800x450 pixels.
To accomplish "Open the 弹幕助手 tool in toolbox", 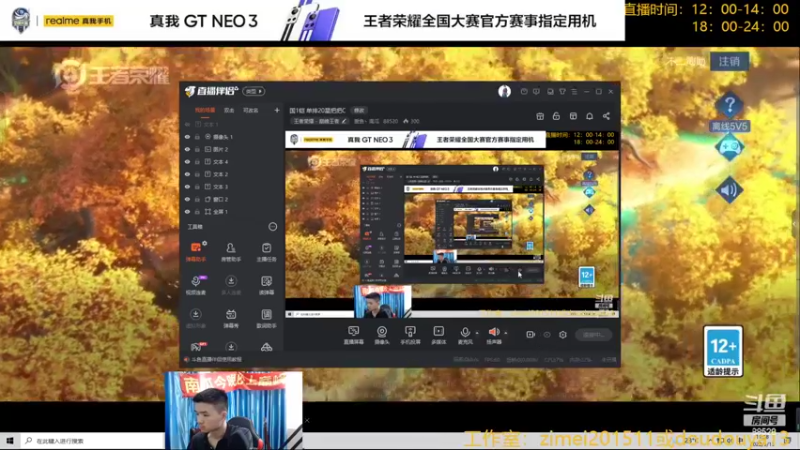I will pyautogui.click(x=195, y=252).
